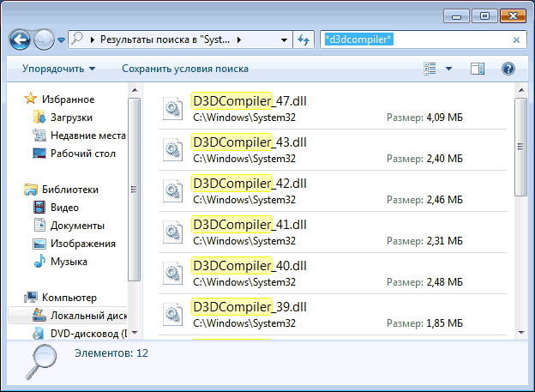This screenshot has width=535, height=392.
Task: Click size 4,09 МБ value
Action: 445,118
